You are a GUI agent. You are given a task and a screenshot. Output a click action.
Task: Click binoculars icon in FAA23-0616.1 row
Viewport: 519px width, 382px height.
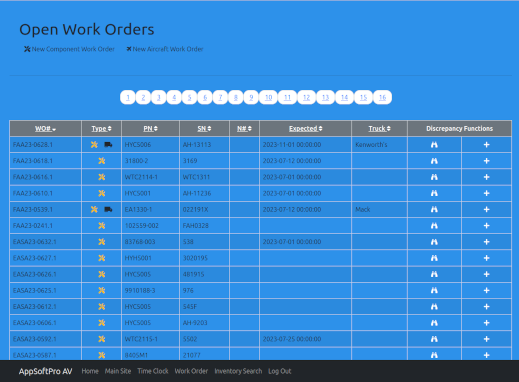point(434,177)
